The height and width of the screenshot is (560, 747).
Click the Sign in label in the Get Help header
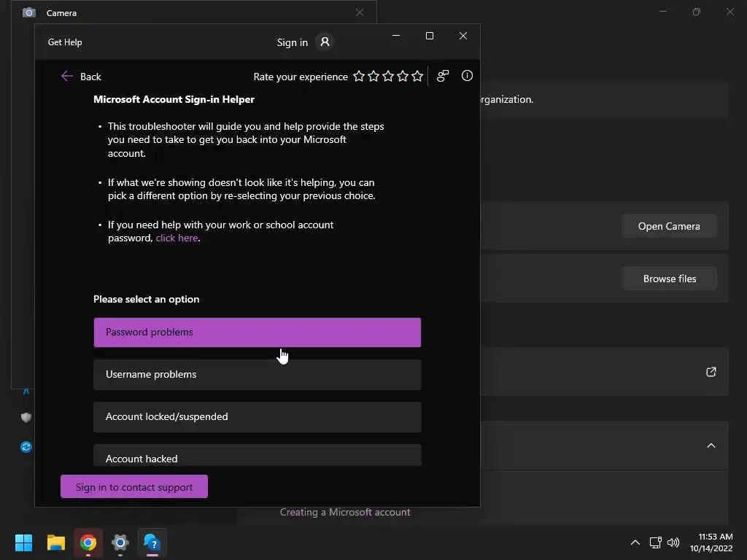[x=293, y=42]
